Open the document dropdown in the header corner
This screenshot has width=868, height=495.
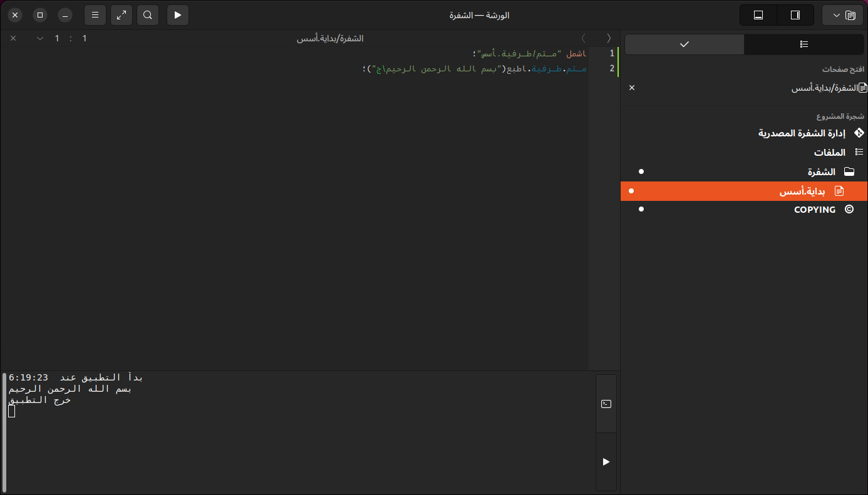tap(842, 15)
